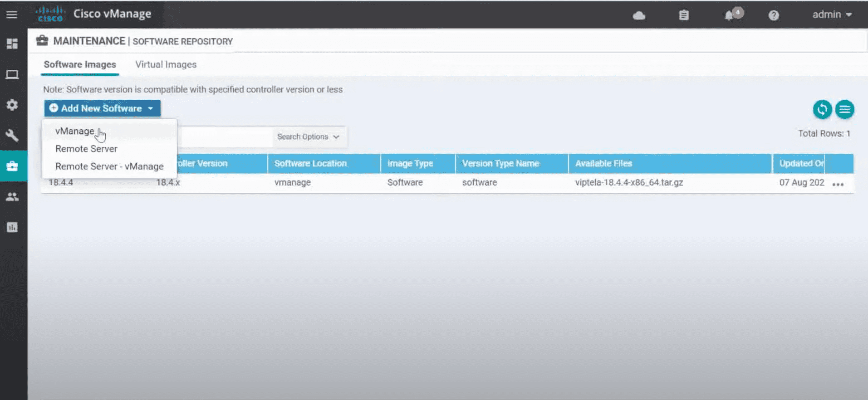Expand Search Options dropdown
Image resolution: width=868 pixels, height=400 pixels.
pos(309,137)
